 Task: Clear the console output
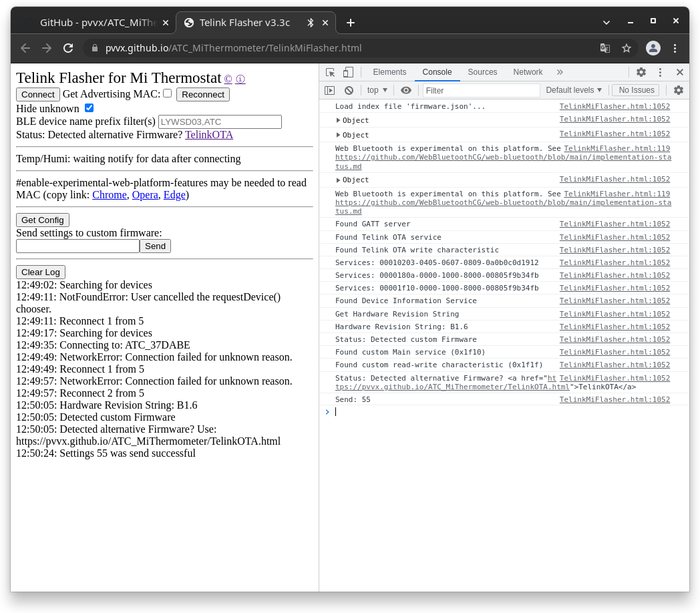[x=349, y=90]
